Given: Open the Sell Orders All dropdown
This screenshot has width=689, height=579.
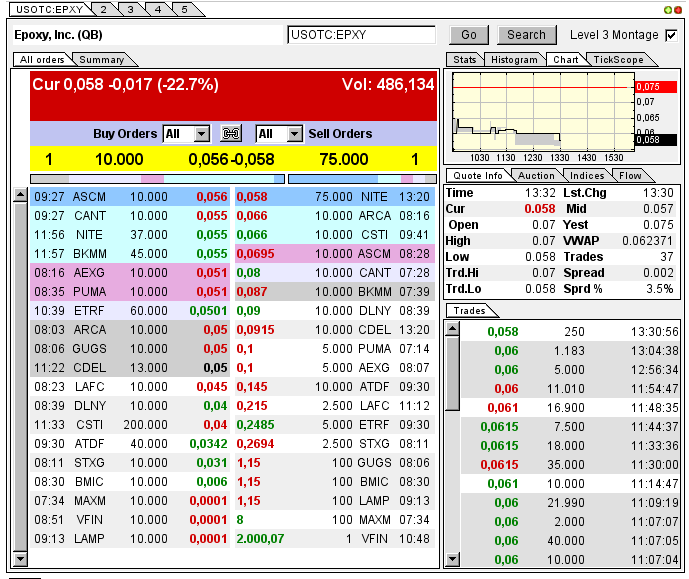Looking at the screenshot, I should (279, 134).
